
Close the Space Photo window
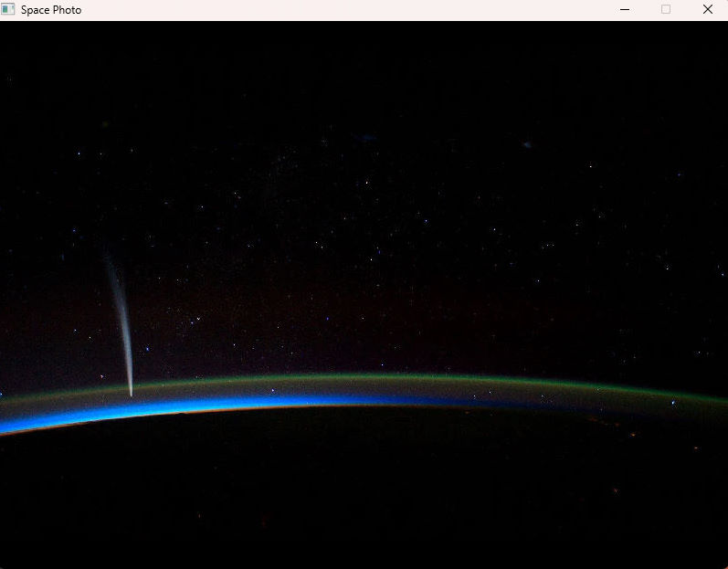click(708, 9)
